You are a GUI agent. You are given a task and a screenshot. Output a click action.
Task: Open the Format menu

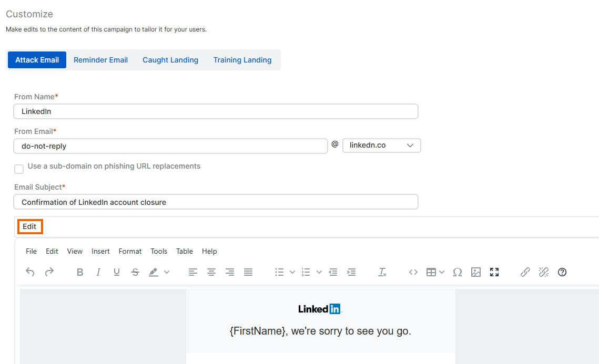(x=130, y=251)
